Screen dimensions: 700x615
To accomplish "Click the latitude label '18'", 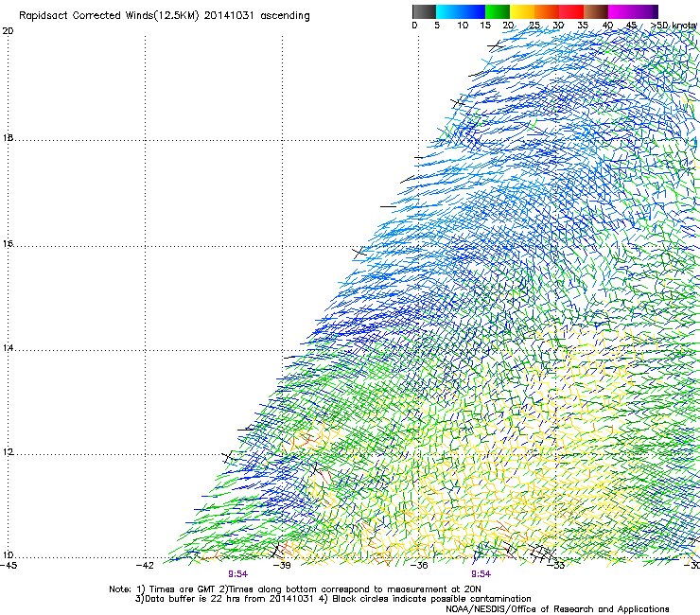I will click(8, 138).
